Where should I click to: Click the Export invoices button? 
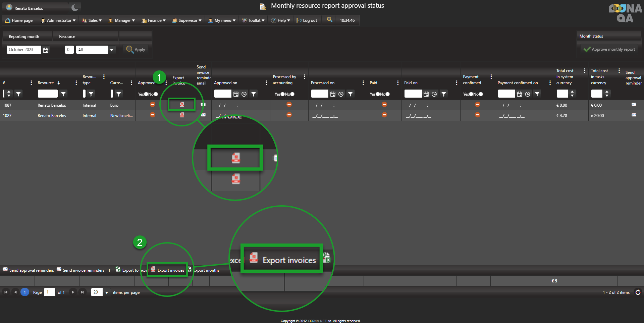click(168, 270)
